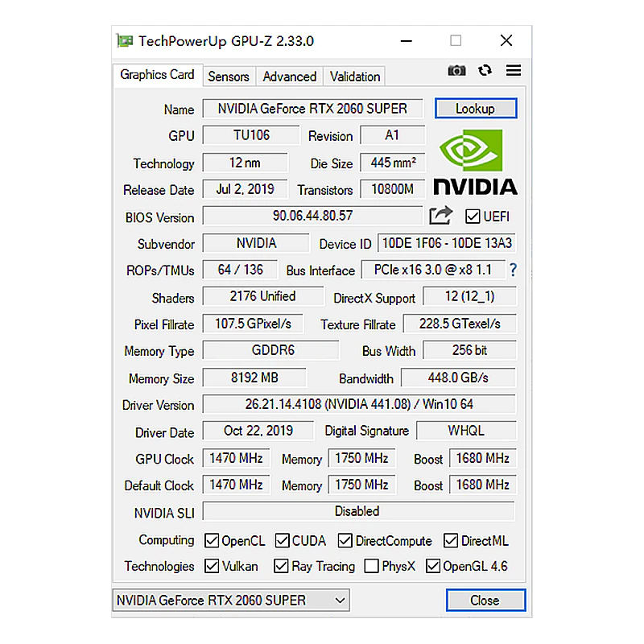The width and height of the screenshot is (644, 644).
Task: Click the Pixel Fillrate field 107.5 GPixel/s
Action: click(254, 324)
